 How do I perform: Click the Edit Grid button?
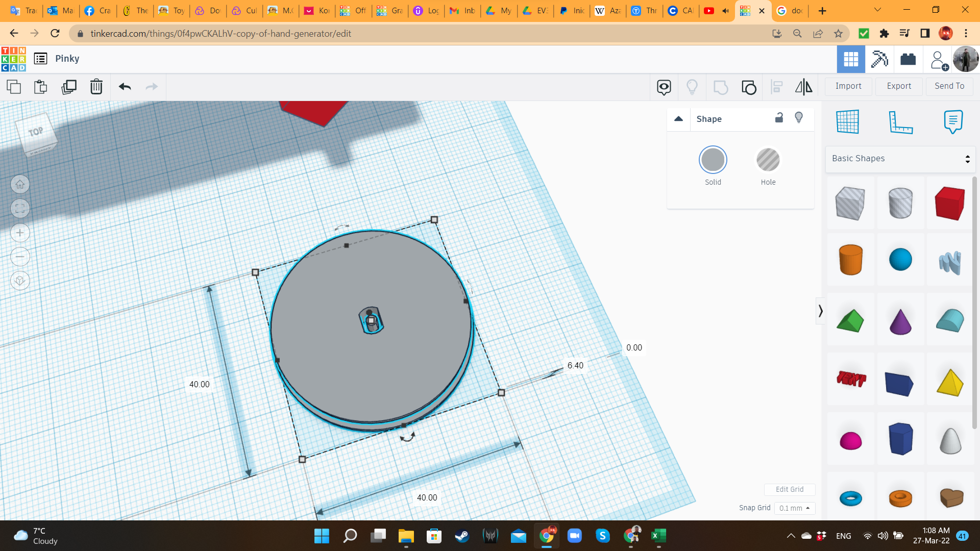(x=789, y=489)
